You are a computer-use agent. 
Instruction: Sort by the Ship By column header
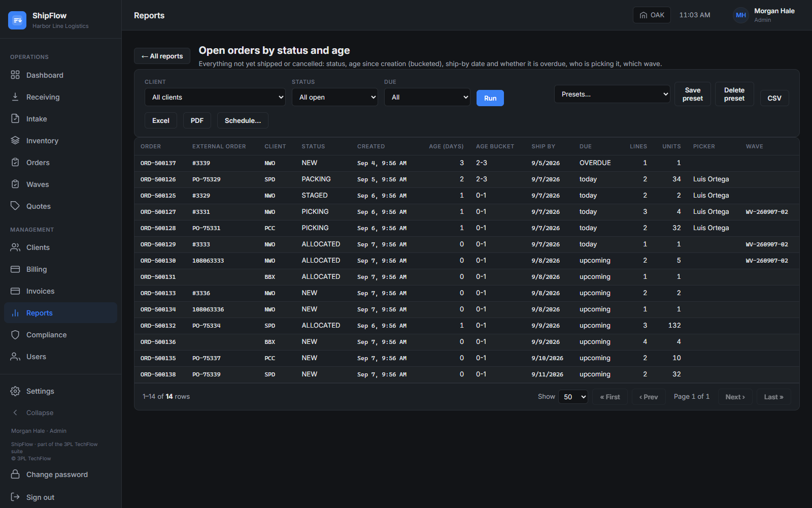[x=543, y=146]
